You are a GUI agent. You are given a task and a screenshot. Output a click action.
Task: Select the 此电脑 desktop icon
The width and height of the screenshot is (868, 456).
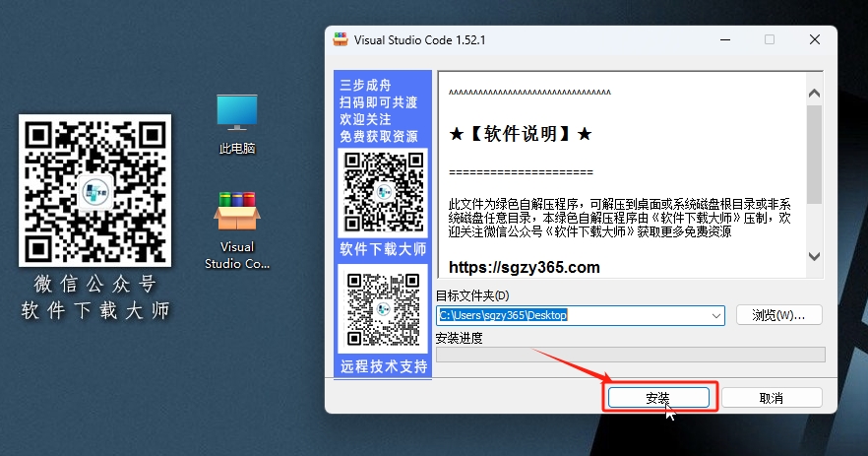tap(237, 124)
